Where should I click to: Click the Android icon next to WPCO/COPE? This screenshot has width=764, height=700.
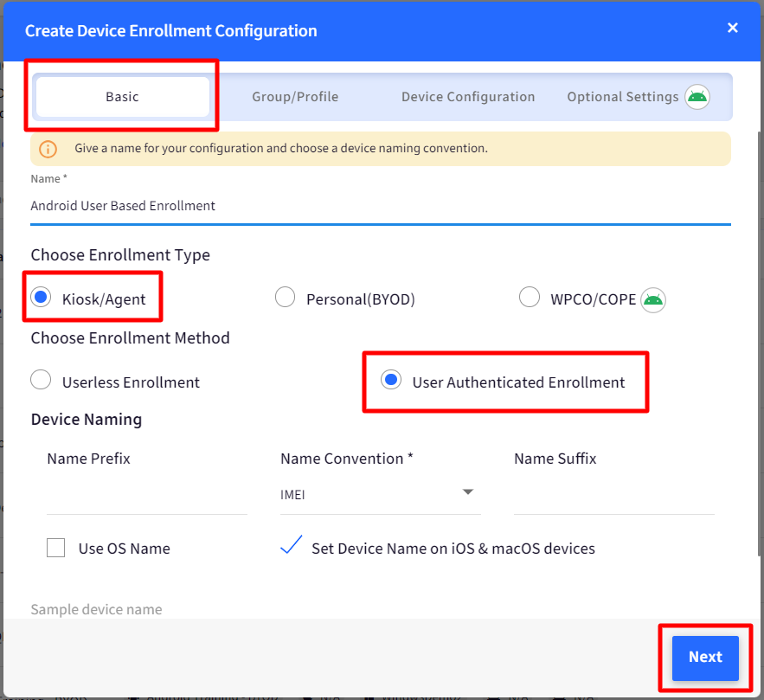653,300
